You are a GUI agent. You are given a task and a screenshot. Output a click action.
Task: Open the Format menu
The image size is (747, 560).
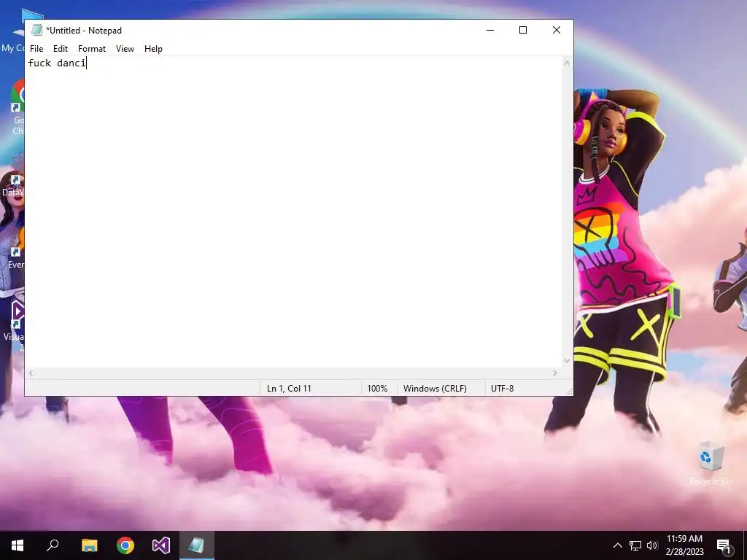pos(91,49)
